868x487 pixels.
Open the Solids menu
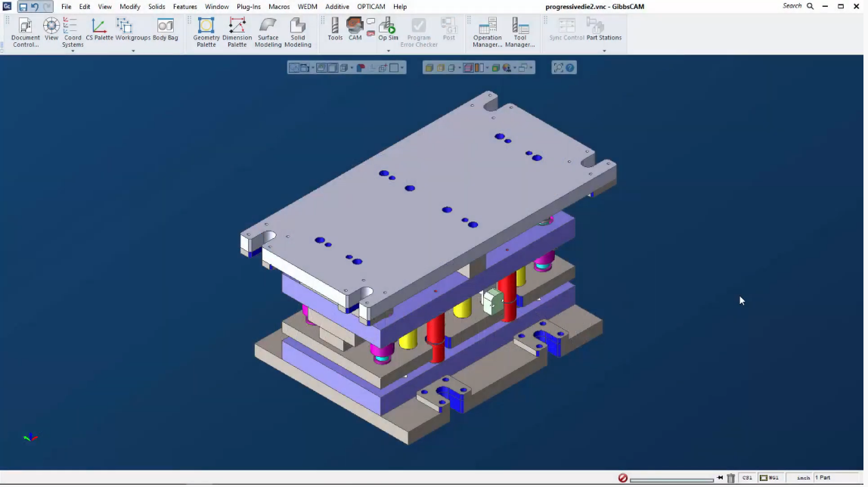click(157, 7)
